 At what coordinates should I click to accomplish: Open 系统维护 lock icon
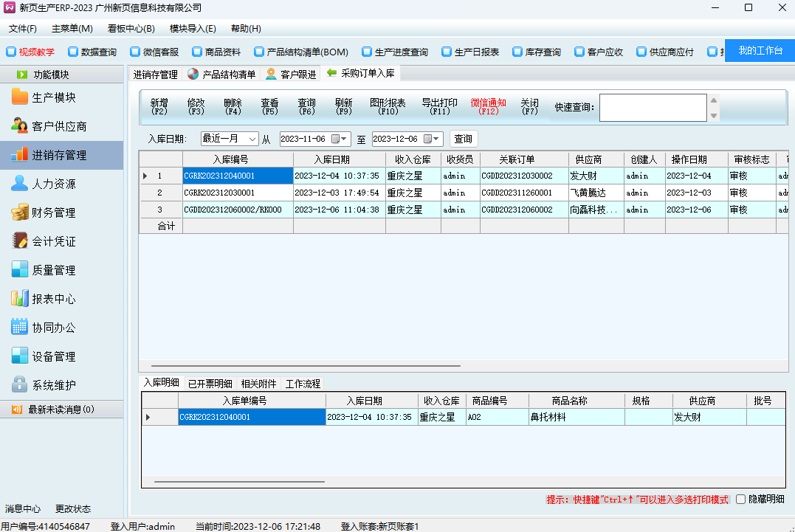[19, 384]
